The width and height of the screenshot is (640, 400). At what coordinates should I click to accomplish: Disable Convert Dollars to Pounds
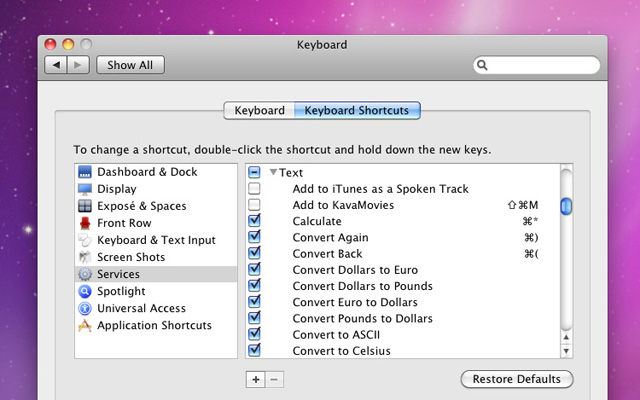[254, 286]
